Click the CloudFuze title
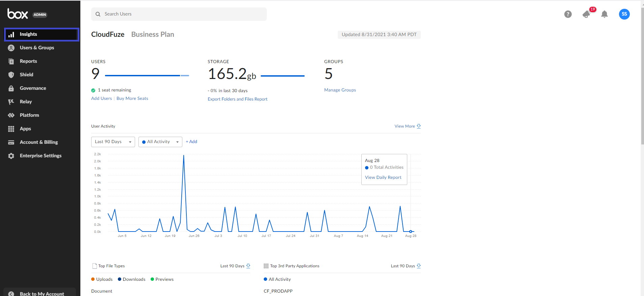The height and width of the screenshot is (296, 644). 108,34
